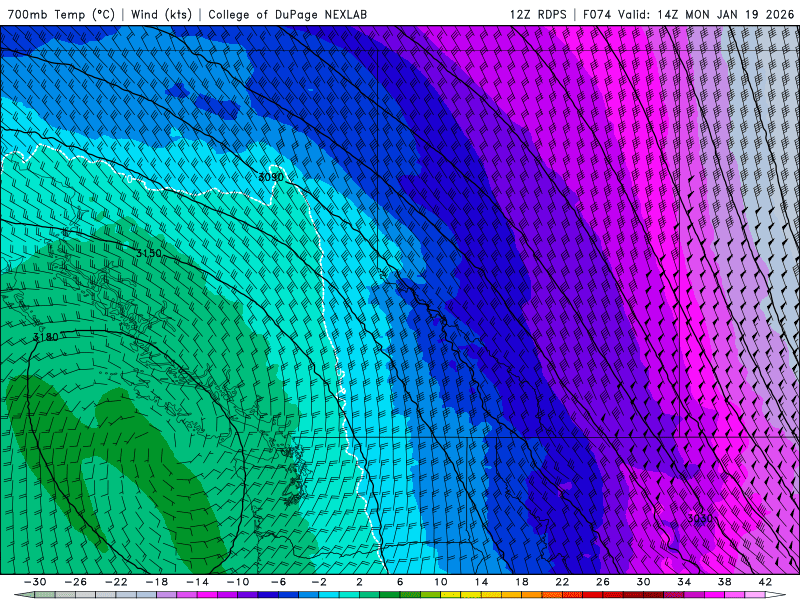
Task: Click the -14 color scale label
Action: pyautogui.click(x=197, y=582)
